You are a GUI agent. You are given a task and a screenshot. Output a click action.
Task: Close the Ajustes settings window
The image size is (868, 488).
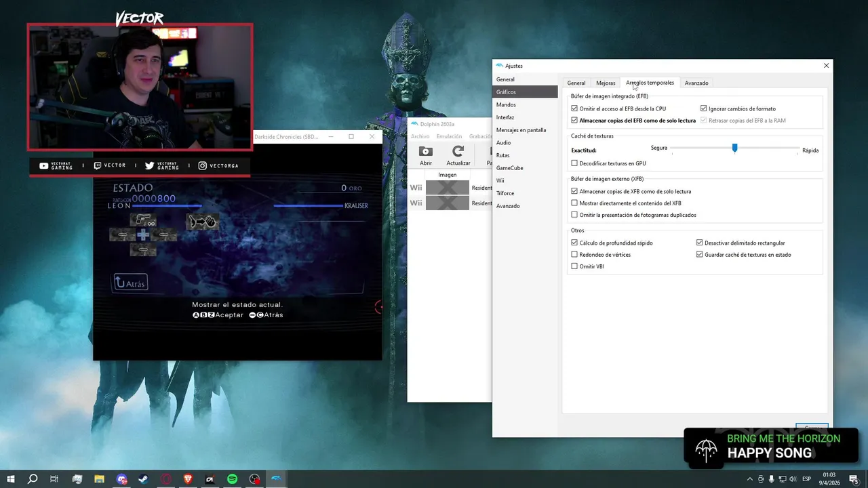coord(826,66)
